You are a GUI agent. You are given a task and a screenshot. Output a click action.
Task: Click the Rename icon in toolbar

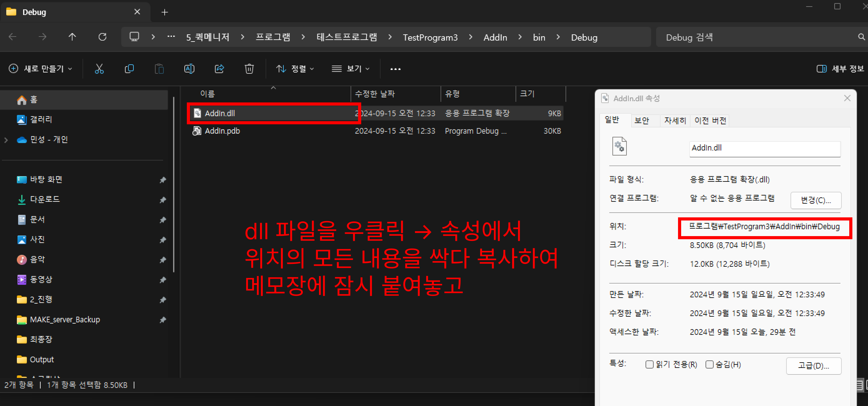pos(189,69)
